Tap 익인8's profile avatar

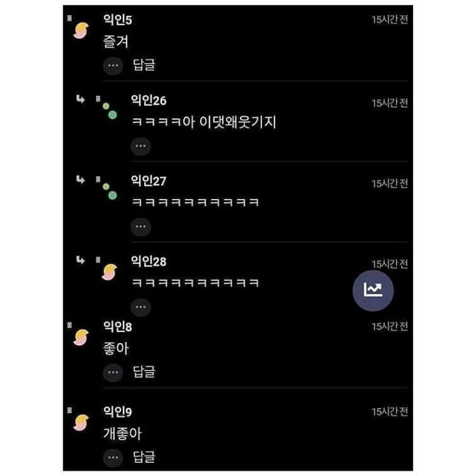coord(81,337)
